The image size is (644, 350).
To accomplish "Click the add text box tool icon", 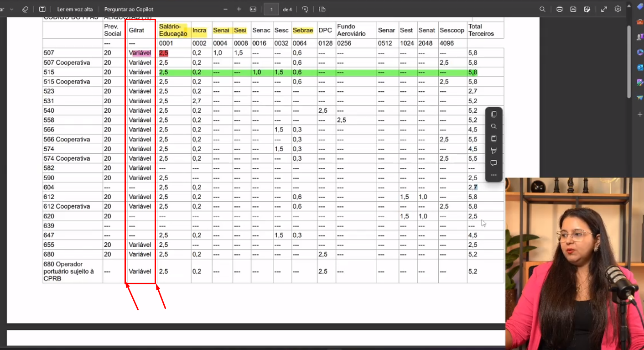I will point(42,9).
